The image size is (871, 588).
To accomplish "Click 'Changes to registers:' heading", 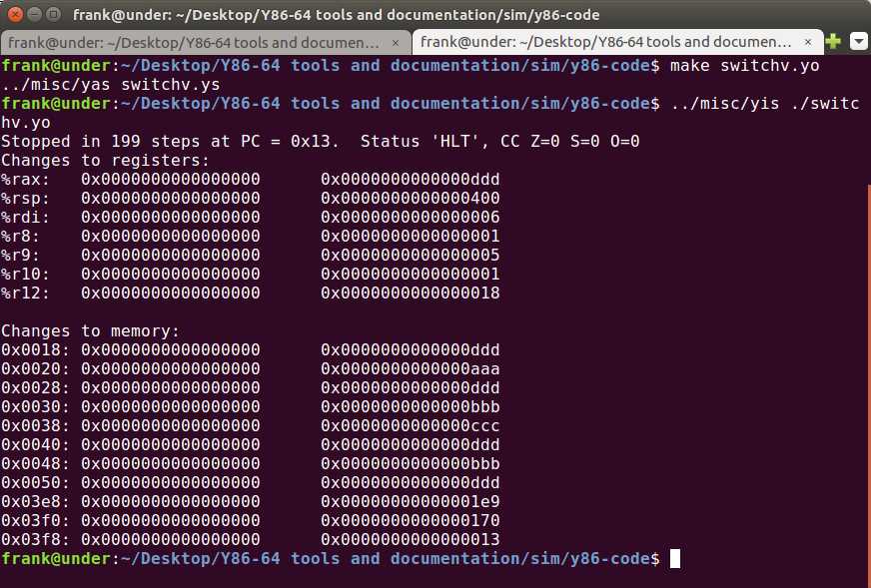I will [x=106, y=161].
